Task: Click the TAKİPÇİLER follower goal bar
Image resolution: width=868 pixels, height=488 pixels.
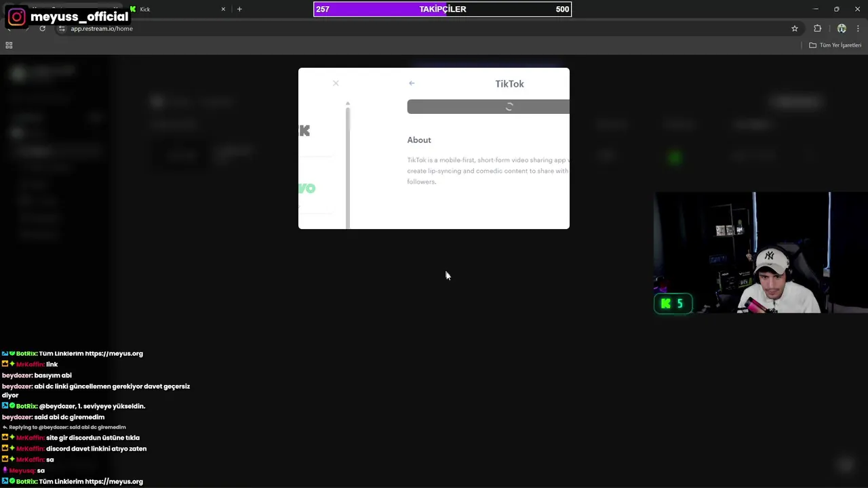Action: 442,9
